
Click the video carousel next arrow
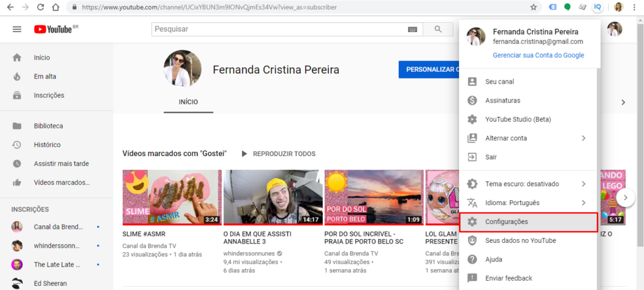(x=626, y=198)
